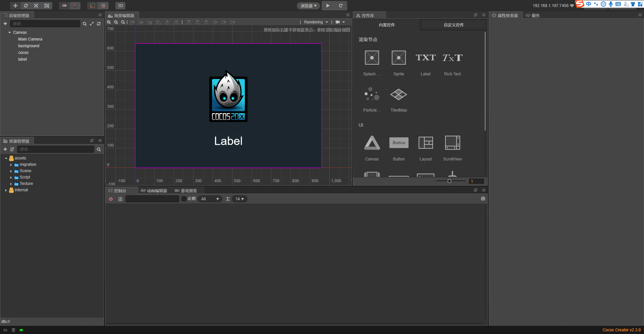Refresh the hierarchy node tree
Viewport: 644px width, 334px height.
99,24
